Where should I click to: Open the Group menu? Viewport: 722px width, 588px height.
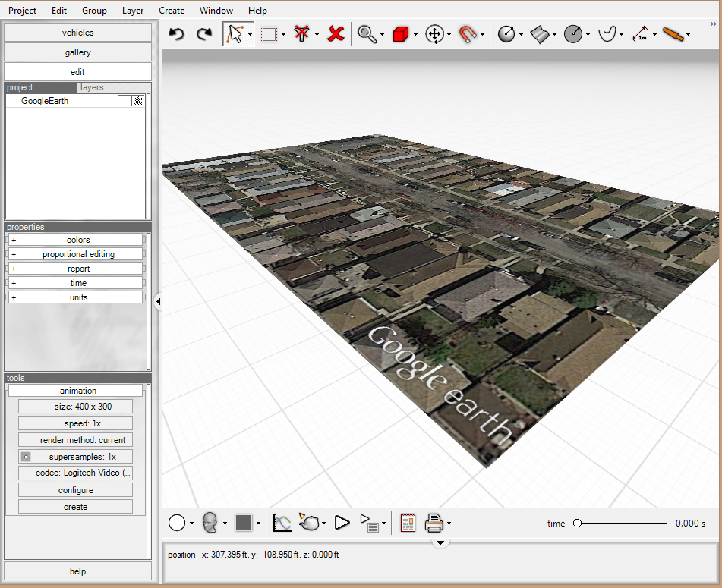click(94, 10)
